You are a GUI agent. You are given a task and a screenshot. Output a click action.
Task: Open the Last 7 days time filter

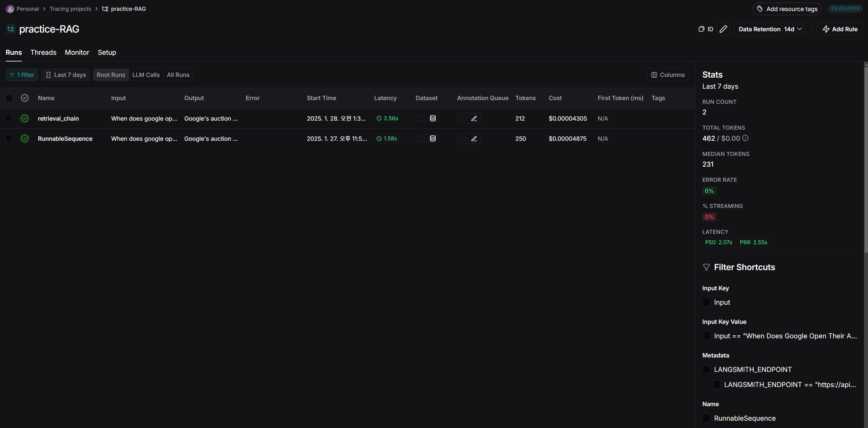(x=66, y=75)
